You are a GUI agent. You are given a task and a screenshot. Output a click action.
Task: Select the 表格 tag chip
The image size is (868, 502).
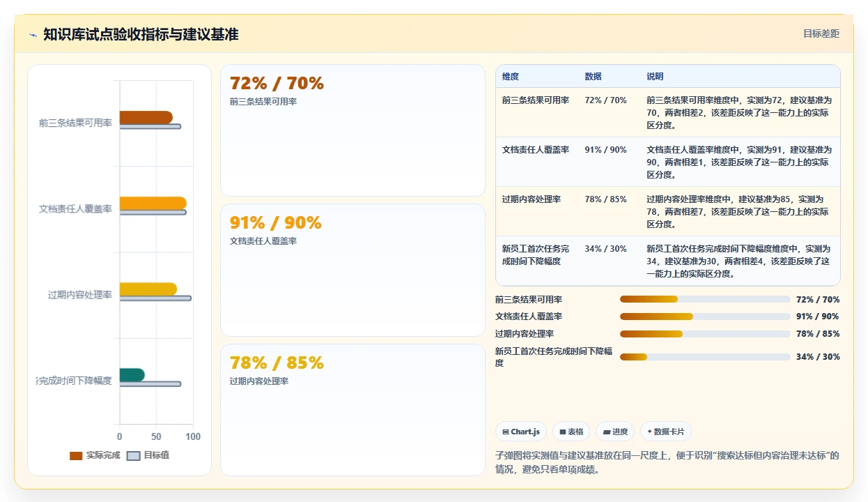tap(571, 432)
